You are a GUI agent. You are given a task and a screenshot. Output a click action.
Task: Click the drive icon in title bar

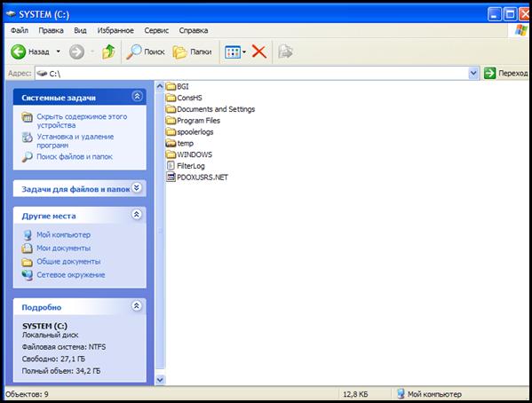[x=12, y=14]
